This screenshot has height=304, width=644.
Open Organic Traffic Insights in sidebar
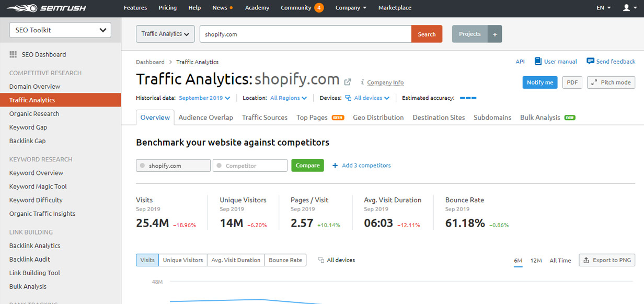click(x=42, y=214)
